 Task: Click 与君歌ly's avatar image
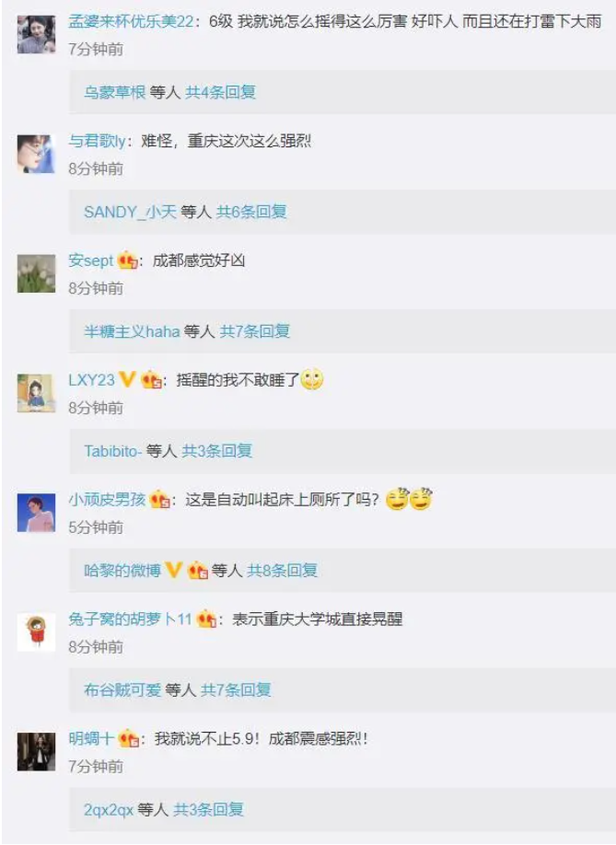click(36, 154)
